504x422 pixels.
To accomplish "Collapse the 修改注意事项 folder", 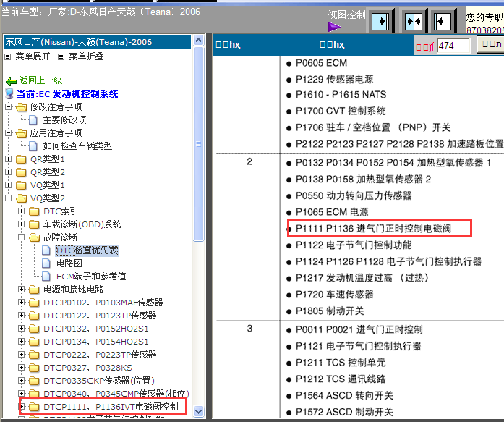I will (9, 106).
